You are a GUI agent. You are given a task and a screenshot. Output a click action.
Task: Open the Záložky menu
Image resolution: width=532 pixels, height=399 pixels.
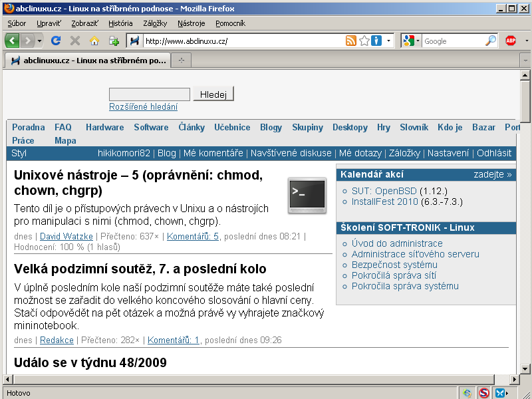[x=155, y=23]
